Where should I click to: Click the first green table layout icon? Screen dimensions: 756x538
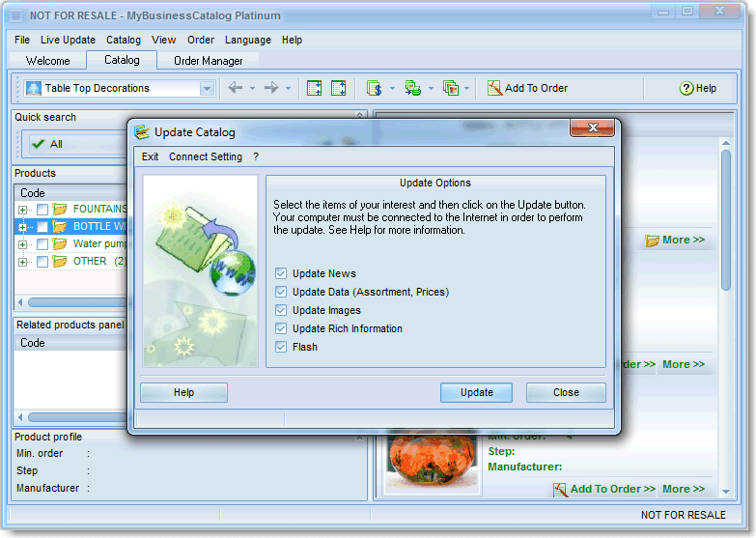point(315,88)
